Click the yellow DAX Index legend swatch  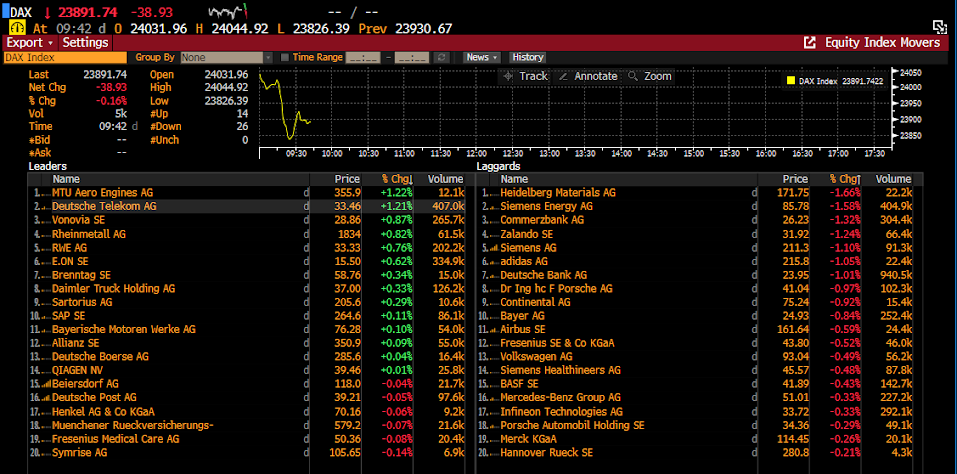tap(791, 81)
